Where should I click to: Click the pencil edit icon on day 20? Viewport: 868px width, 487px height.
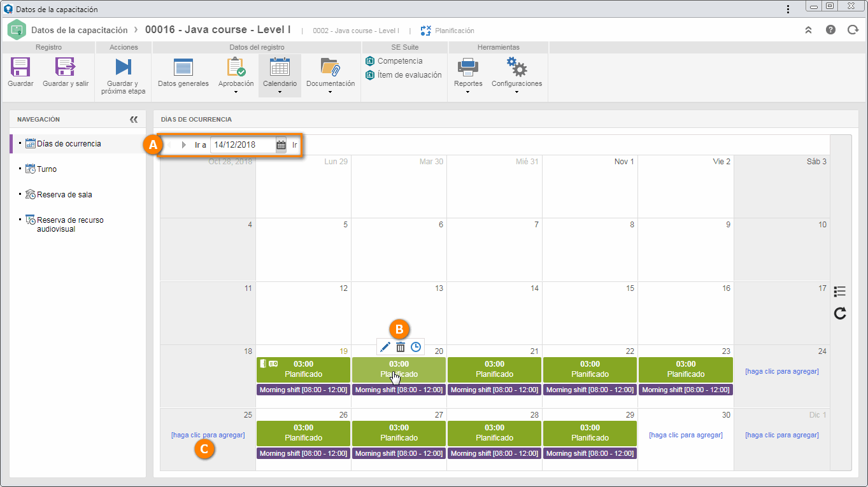tap(385, 347)
